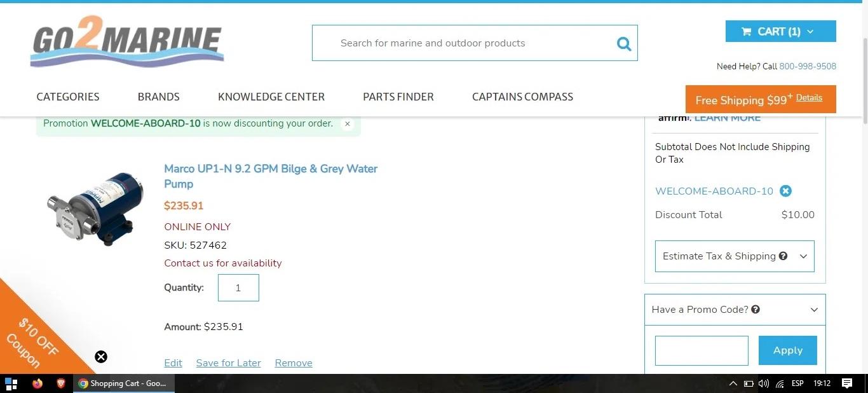This screenshot has width=868, height=393.
Task: Close the $10 OFF coupon badge
Action: 101,357
